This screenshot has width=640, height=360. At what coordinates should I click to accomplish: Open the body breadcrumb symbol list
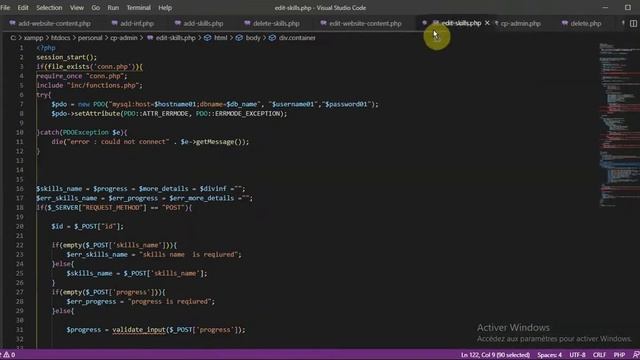253,38
